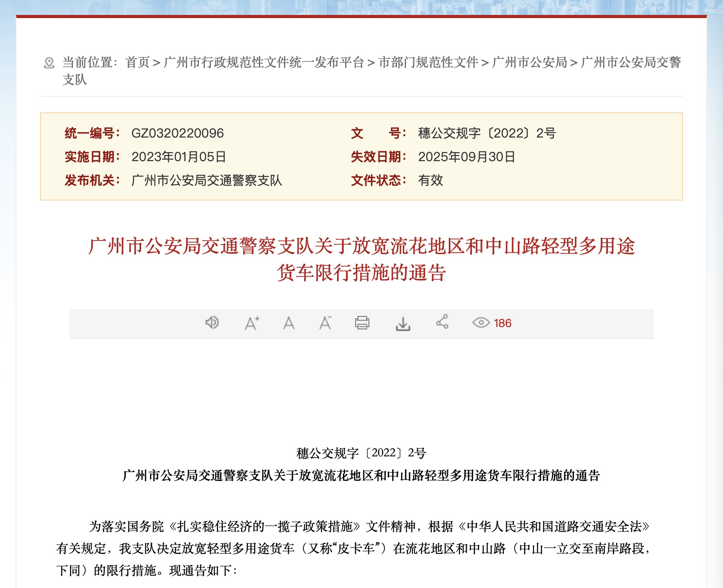Click the location pin breadcrumb icon
The height and width of the screenshot is (588, 723).
[x=49, y=63]
